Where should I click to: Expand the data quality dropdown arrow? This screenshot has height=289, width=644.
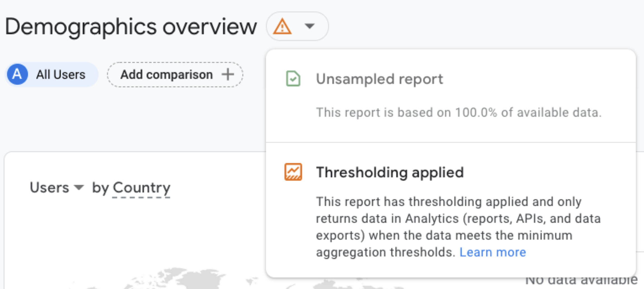(x=309, y=26)
